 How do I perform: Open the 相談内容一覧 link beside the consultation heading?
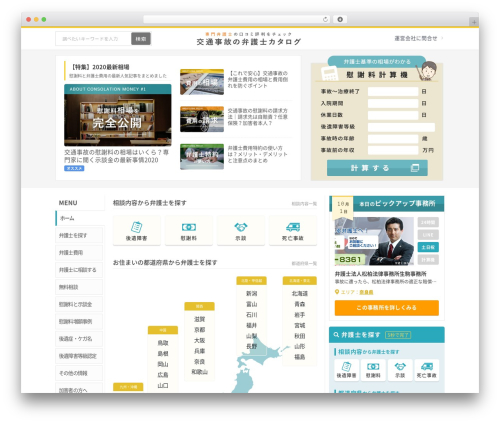tap(304, 204)
